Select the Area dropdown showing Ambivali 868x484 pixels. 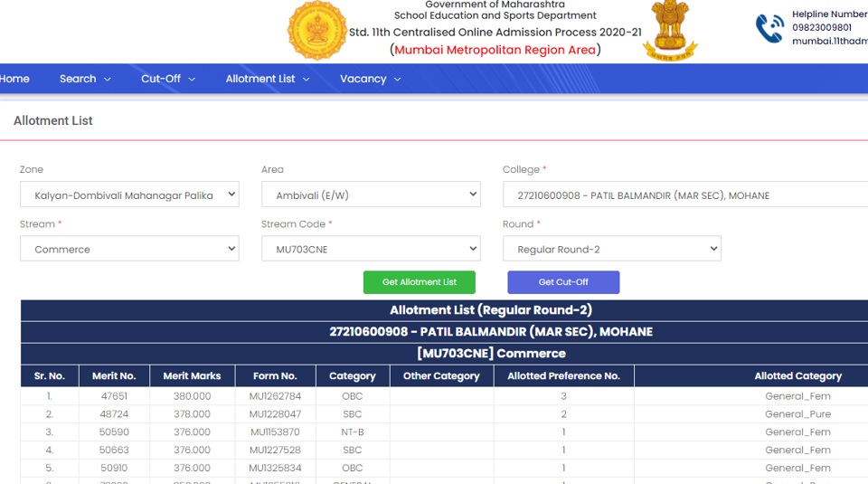click(x=371, y=195)
